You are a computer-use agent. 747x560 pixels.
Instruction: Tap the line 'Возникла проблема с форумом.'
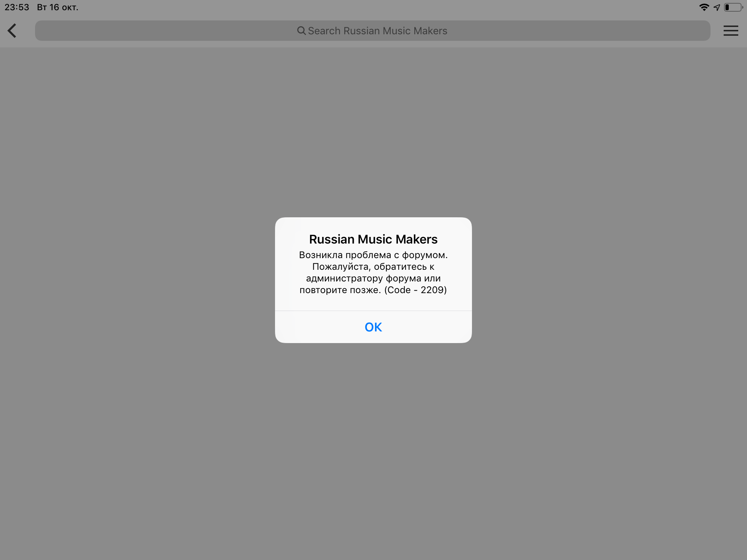[x=373, y=255]
